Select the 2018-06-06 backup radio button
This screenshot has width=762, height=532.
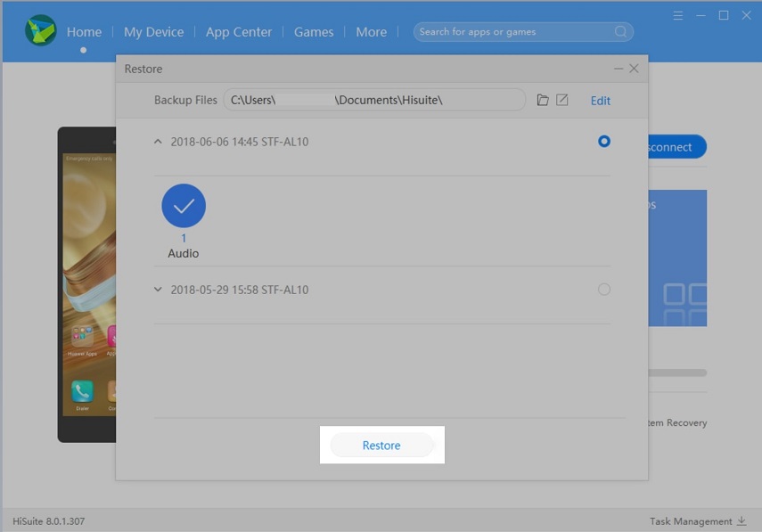pyautogui.click(x=604, y=141)
